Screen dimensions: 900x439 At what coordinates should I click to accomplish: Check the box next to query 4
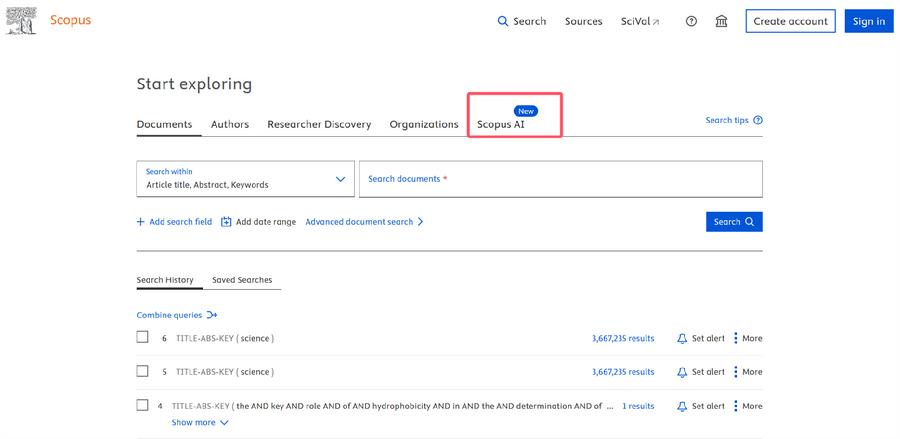(142, 405)
